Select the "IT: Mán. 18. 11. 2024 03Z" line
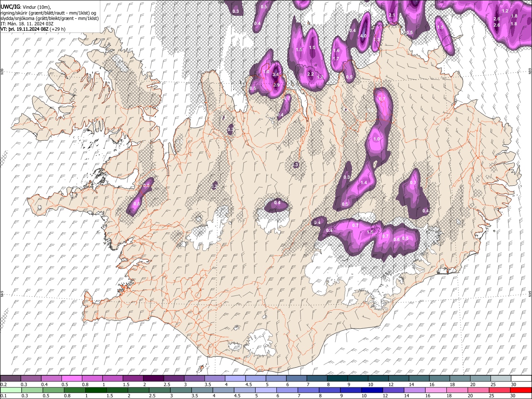Image resolution: width=532 pixels, height=399 pixels. coord(27,24)
